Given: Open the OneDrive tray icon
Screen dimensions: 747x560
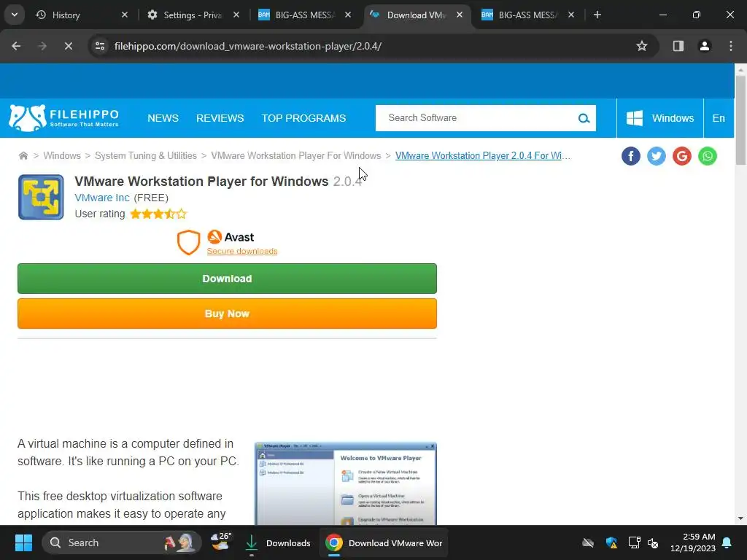Looking at the screenshot, I should pyautogui.click(x=589, y=542).
